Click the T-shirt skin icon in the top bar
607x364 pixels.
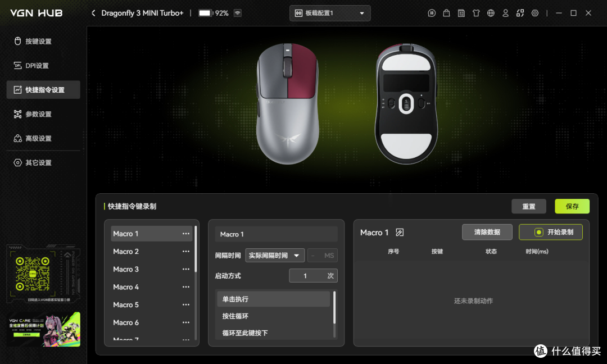(476, 13)
